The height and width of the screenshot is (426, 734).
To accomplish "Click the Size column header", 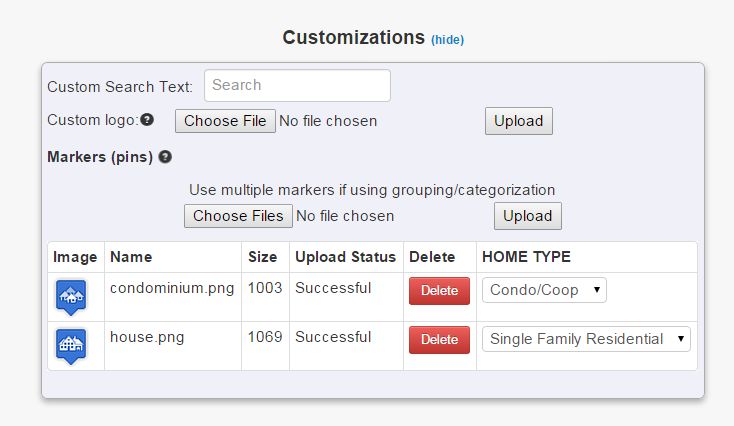I will [264, 257].
